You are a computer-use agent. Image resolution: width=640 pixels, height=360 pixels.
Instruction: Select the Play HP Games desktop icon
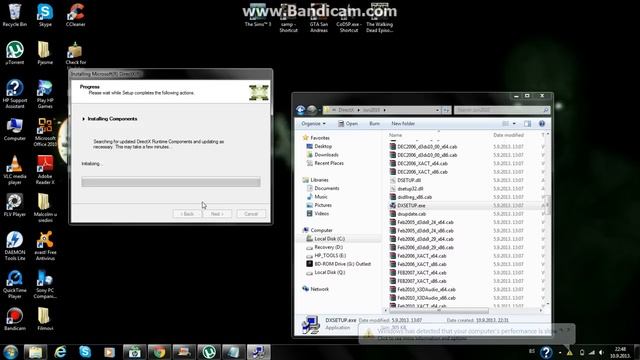tap(45, 94)
